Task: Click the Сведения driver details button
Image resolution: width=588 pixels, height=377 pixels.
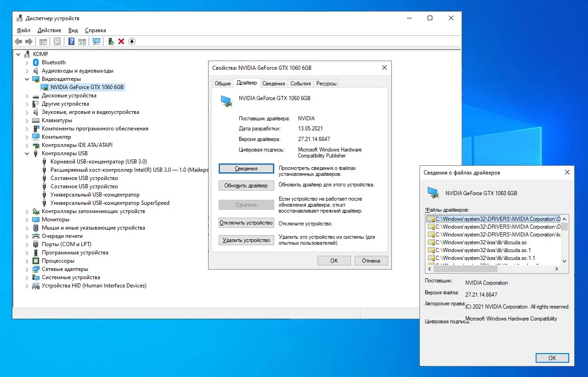Action: coord(246,169)
